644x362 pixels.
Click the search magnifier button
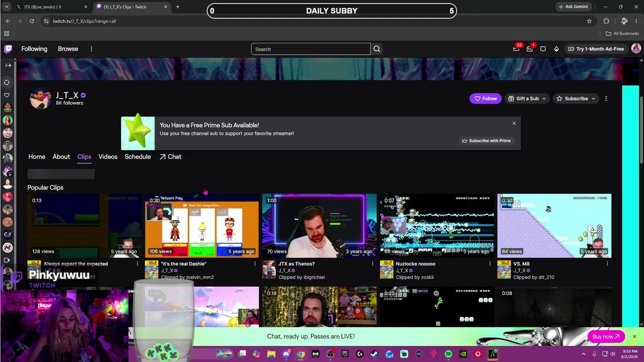coord(377,49)
